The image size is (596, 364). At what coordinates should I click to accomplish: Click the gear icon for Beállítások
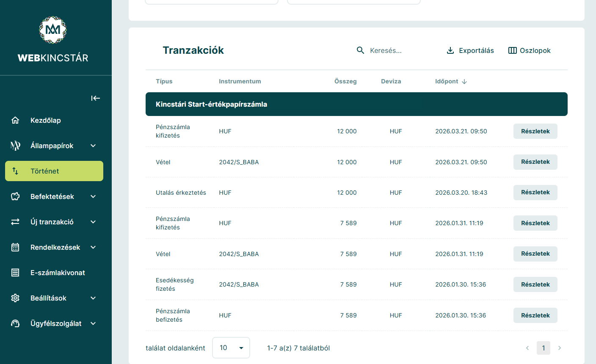[15, 298]
